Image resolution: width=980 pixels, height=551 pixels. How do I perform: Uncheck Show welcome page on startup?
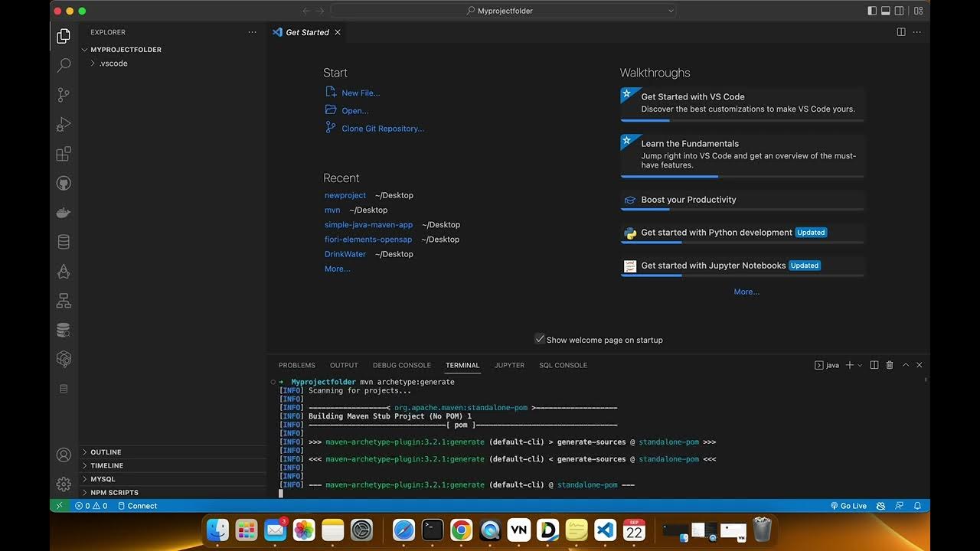540,339
